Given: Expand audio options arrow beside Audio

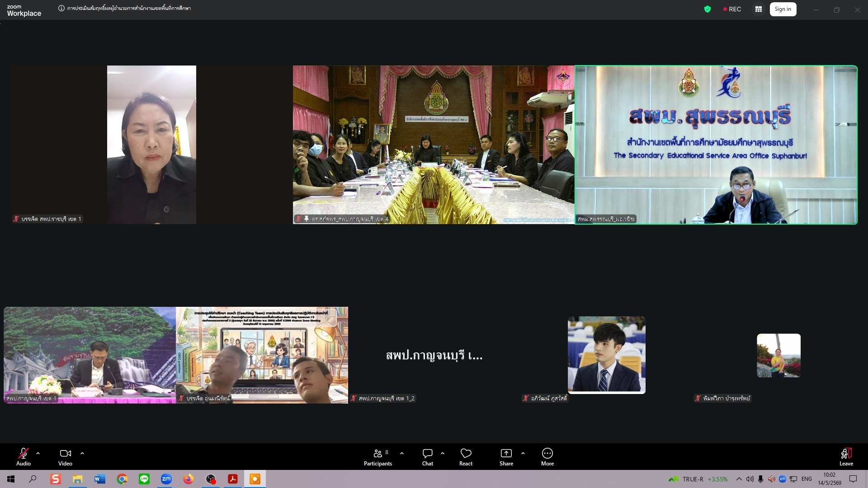Looking at the screenshot, I should tap(38, 453).
